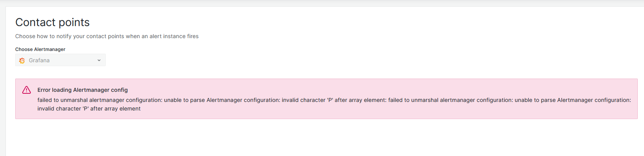Click the blank white space right of the Alertmanager selector
This screenshot has width=644, height=156.
(x=351, y=60)
